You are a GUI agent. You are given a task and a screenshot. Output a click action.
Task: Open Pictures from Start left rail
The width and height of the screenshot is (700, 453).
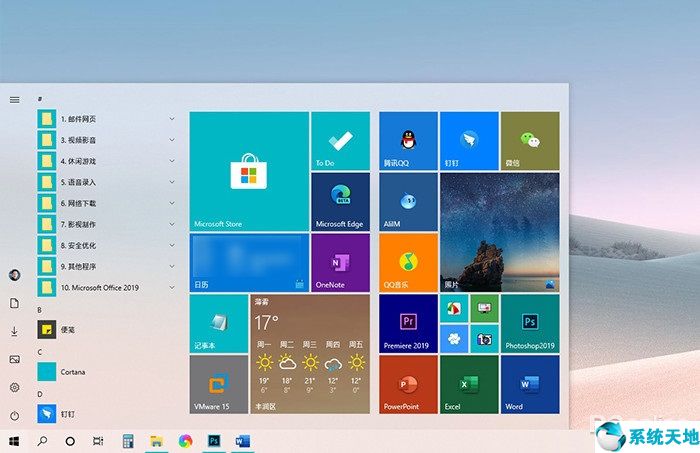click(x=14, y=359)
